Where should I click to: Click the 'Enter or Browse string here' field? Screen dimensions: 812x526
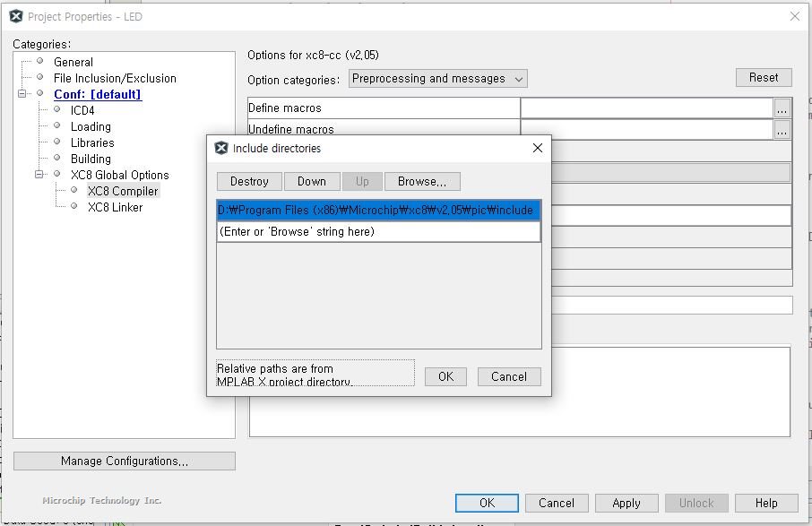(378, 232)
